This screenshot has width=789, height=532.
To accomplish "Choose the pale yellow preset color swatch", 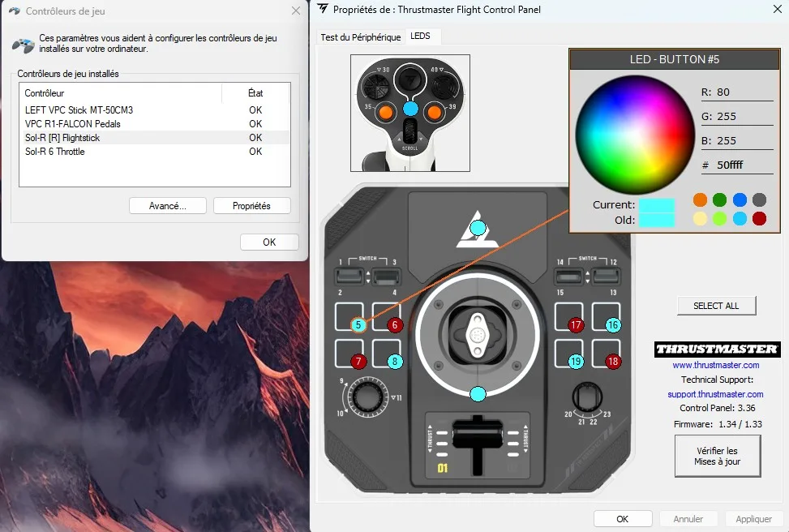I will [x=700, y=218].
